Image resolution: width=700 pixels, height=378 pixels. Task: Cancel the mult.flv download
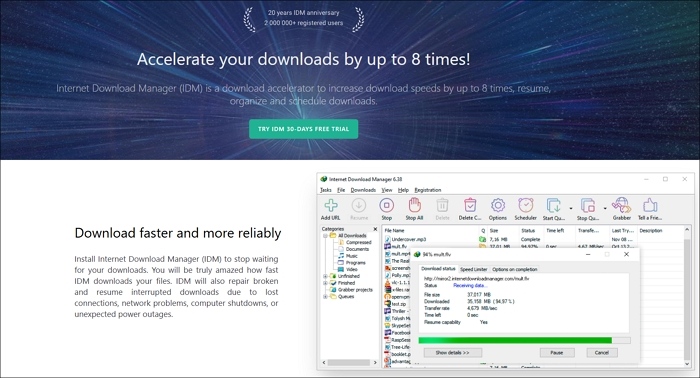click(x=602, y=353)
